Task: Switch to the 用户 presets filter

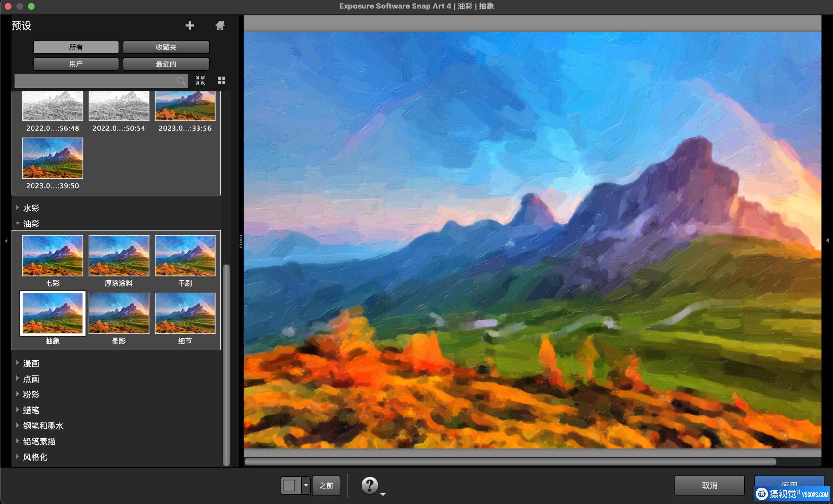Action: (76, 64)
